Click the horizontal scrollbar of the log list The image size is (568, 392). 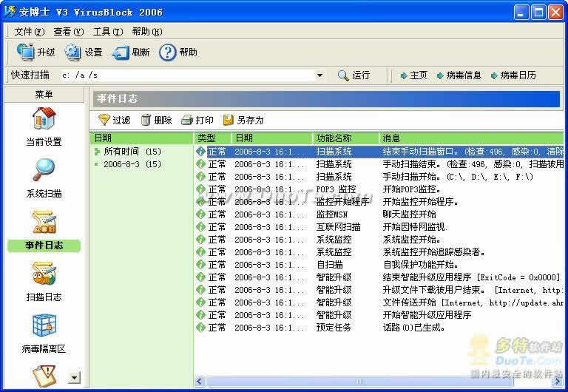[378, 382]
